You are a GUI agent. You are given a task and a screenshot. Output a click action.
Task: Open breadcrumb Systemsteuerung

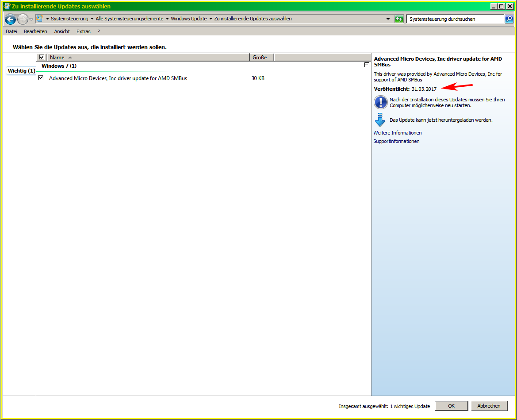click(69, 19)
